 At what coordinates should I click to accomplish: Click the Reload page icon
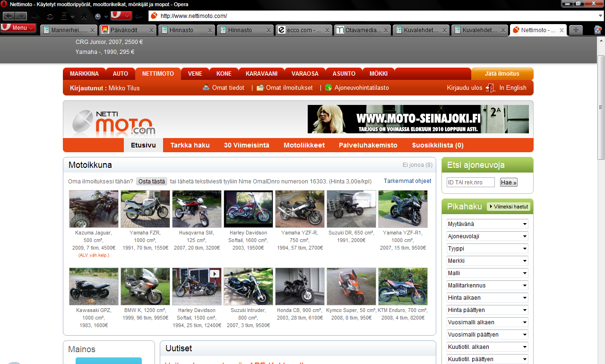[50, 16]
